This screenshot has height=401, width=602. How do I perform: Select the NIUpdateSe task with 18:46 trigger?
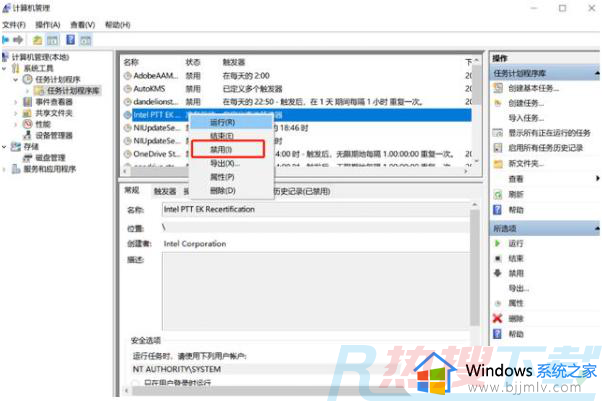pos(297,128)
